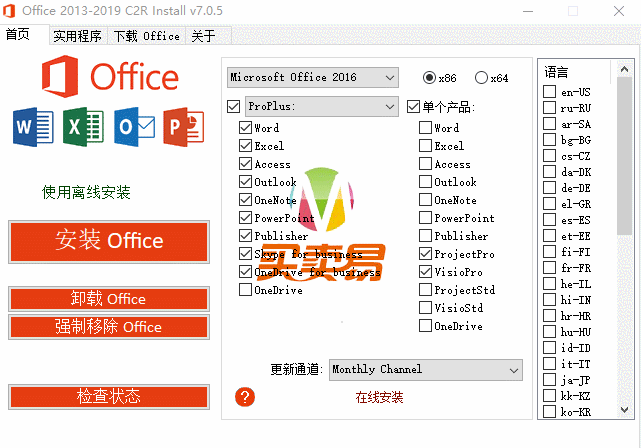641x448 pixels.
Task: Uncheck Access in the ProPlus list
Action: click(x=245, y=164)
